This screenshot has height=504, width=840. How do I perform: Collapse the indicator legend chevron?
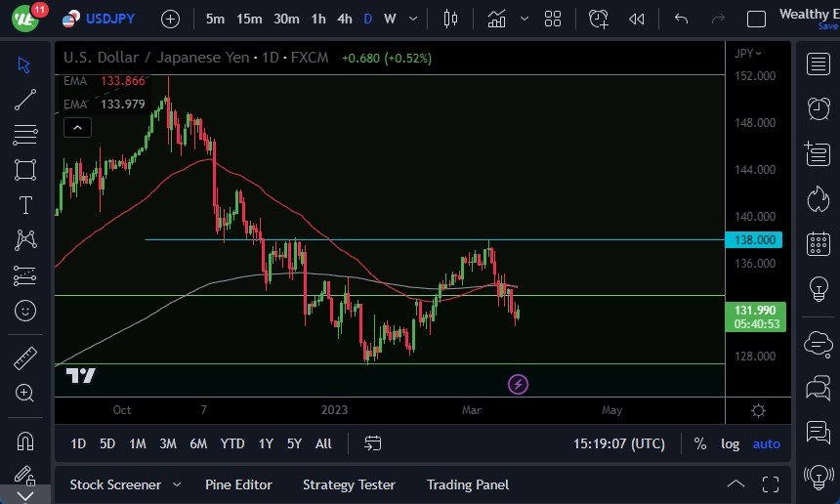coord(77,126)
